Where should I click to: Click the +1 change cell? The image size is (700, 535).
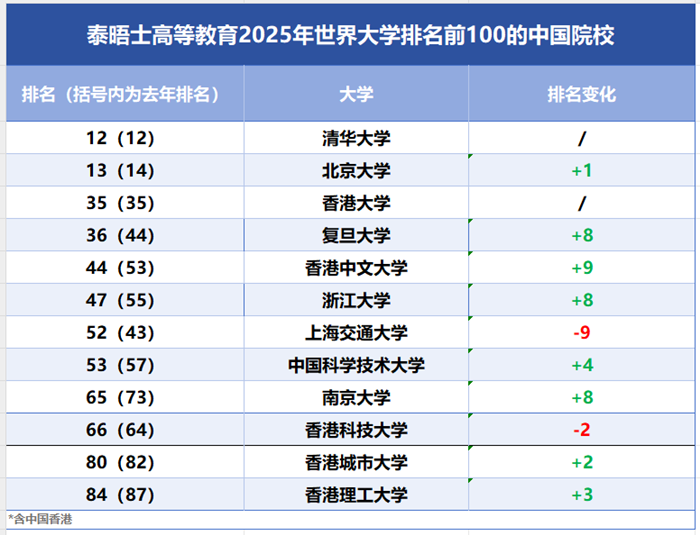(x=582, y=170)
